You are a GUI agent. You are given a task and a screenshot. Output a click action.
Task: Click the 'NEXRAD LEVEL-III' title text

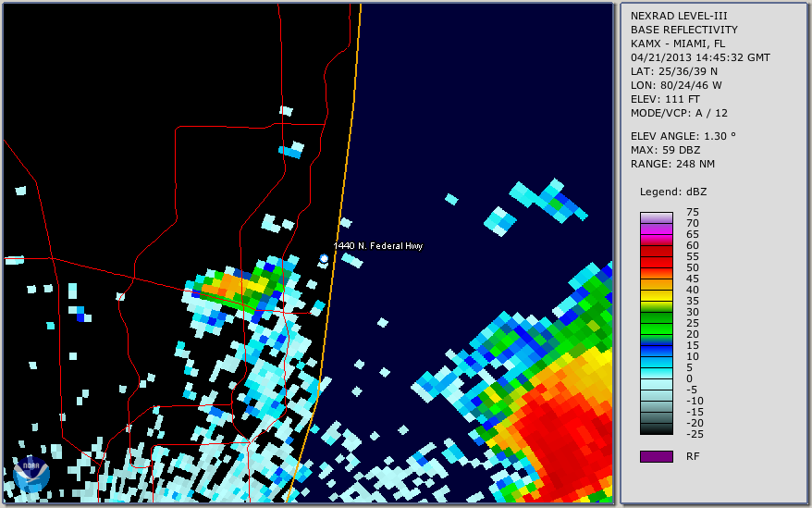tap(679, 16)
